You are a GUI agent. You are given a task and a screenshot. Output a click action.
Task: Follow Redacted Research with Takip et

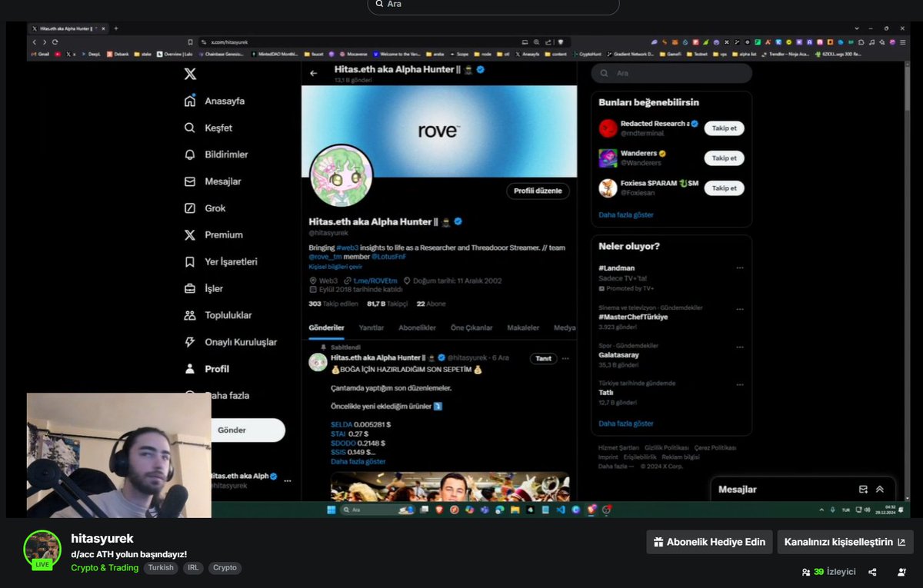coord(725,128)
